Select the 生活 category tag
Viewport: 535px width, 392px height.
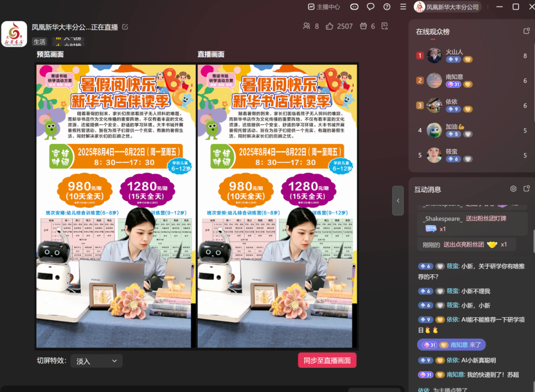tap(40, 42)
